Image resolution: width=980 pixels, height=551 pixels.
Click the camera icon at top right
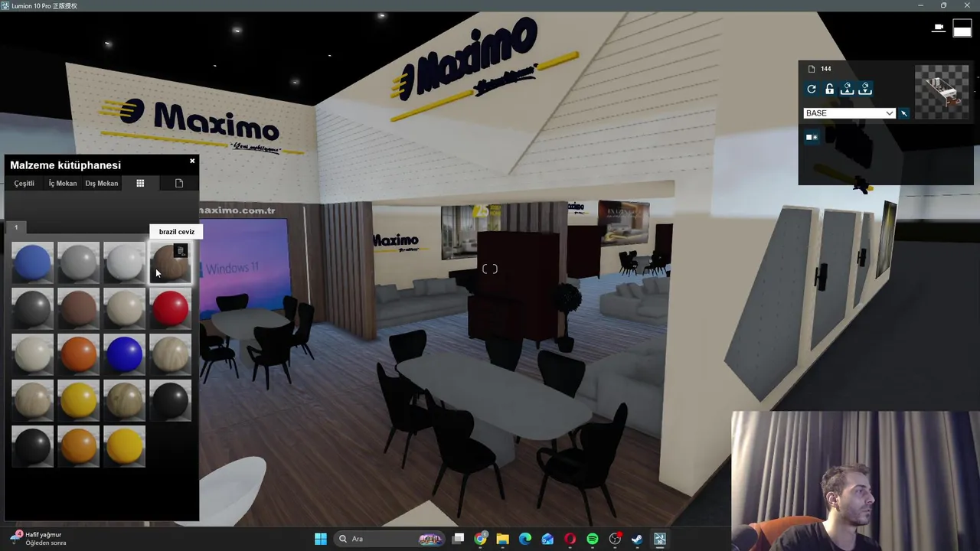[939, 28]
